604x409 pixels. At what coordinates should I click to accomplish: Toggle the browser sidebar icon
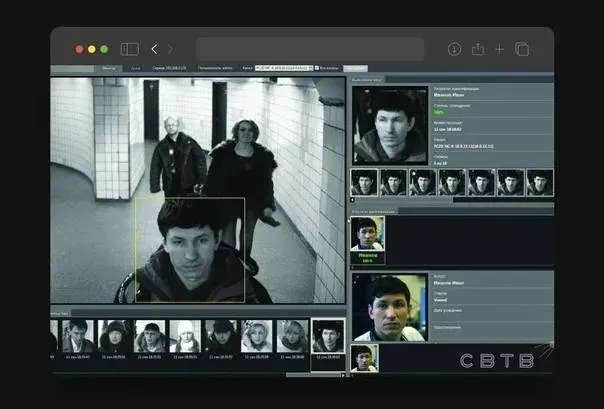pyautogui.click(x=130, y=49)
